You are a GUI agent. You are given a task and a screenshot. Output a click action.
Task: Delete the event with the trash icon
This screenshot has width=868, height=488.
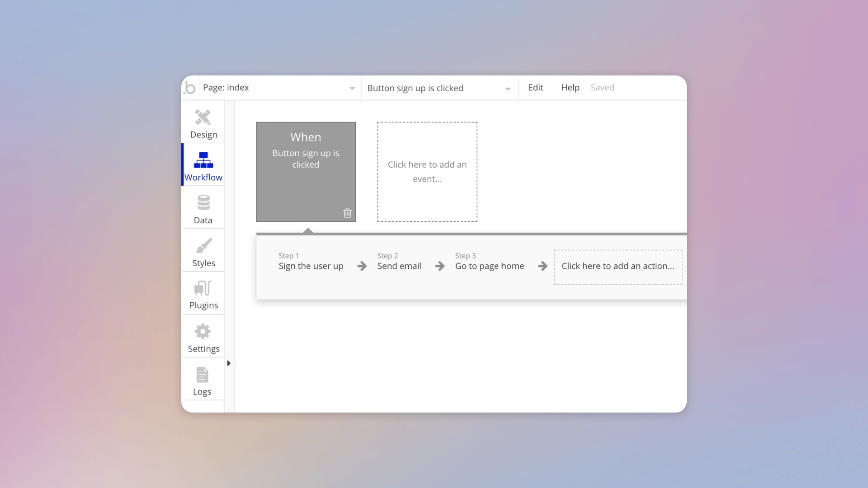[x=347, y=213]
